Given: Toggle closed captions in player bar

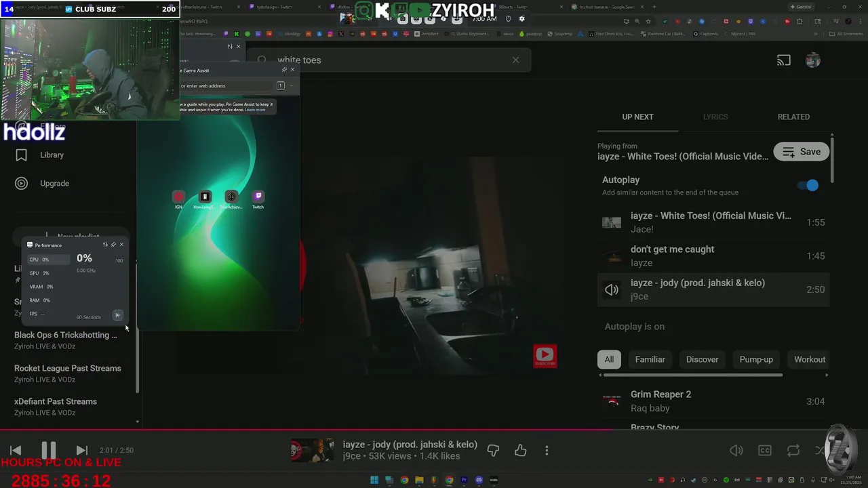Looking at the screenshot, I should pos(764,450).
